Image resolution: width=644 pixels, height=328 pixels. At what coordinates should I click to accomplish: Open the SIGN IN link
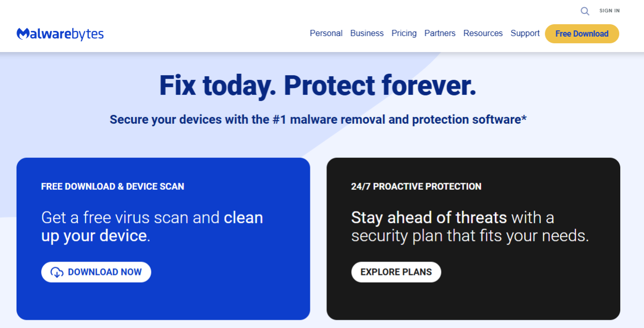pyautogui.click(x=609, y=11)
